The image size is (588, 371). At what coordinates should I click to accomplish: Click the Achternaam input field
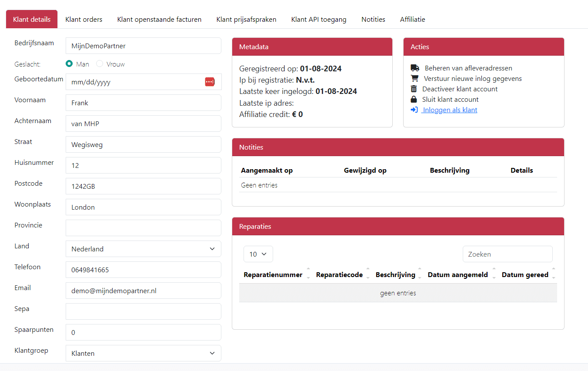click(x=144, y=124)
